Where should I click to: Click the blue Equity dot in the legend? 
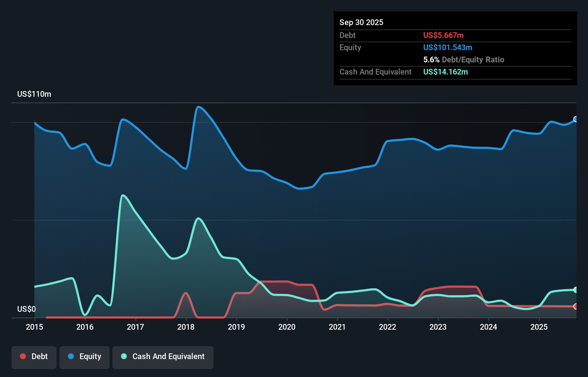pos(71,356)
